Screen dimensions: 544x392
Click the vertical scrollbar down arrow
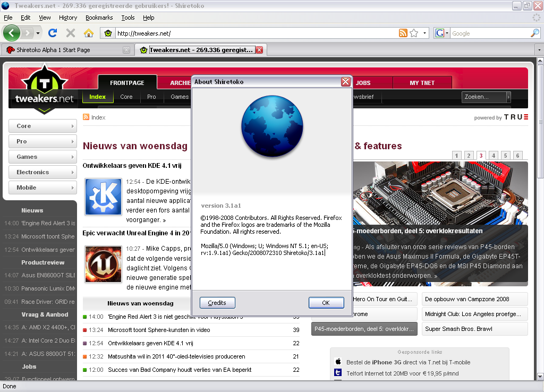point(540,377)
